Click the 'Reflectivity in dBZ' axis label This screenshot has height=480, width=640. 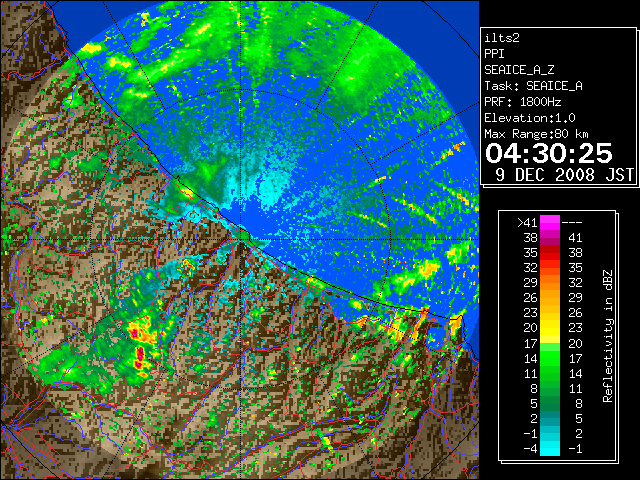pyautogui.click(x=608, y=336)
